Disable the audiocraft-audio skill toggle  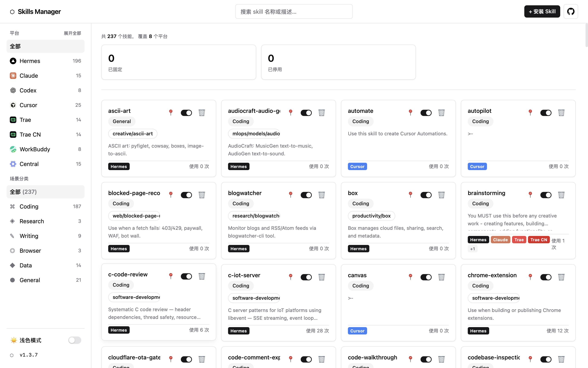point(306,113)
